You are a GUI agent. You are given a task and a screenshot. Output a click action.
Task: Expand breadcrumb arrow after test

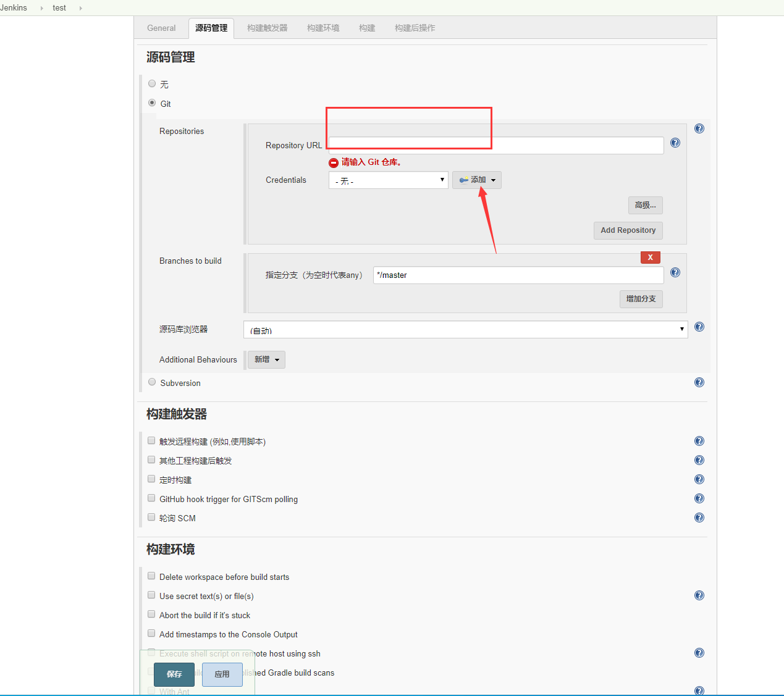point(80,8)
